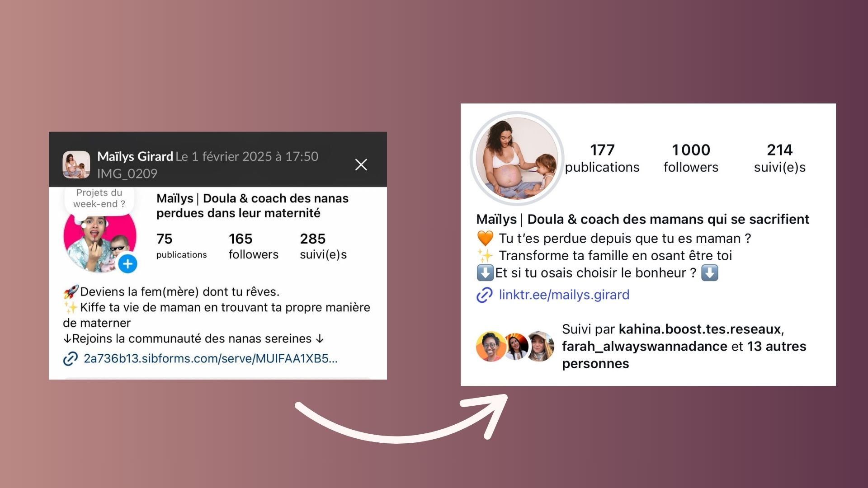Click the 'Projets du week-end ?' note bubble
This screenshot has width=868, height=488.
pos(99,199)
